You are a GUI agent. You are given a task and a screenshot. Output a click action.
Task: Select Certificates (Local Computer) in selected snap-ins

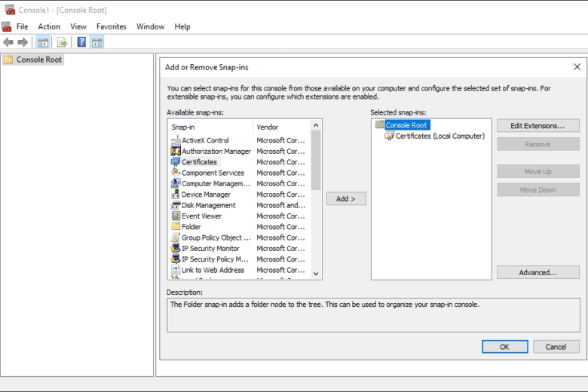coord(440,136)
